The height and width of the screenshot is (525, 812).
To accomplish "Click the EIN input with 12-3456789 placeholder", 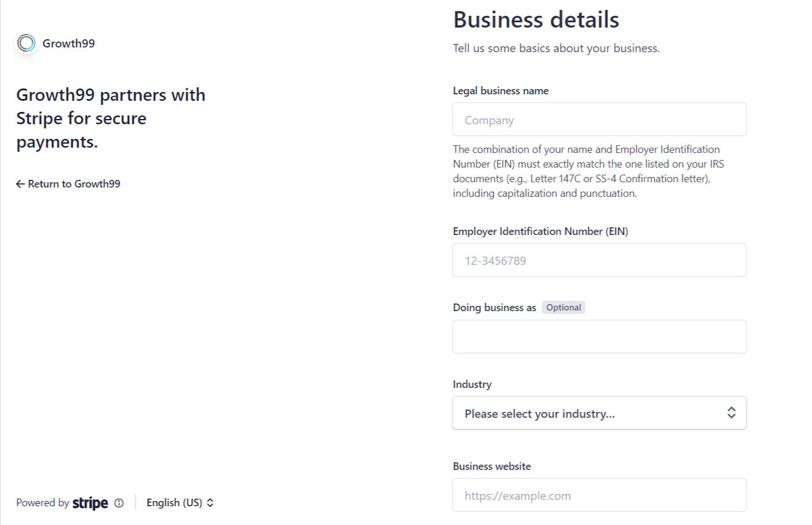I will (599, 260).
